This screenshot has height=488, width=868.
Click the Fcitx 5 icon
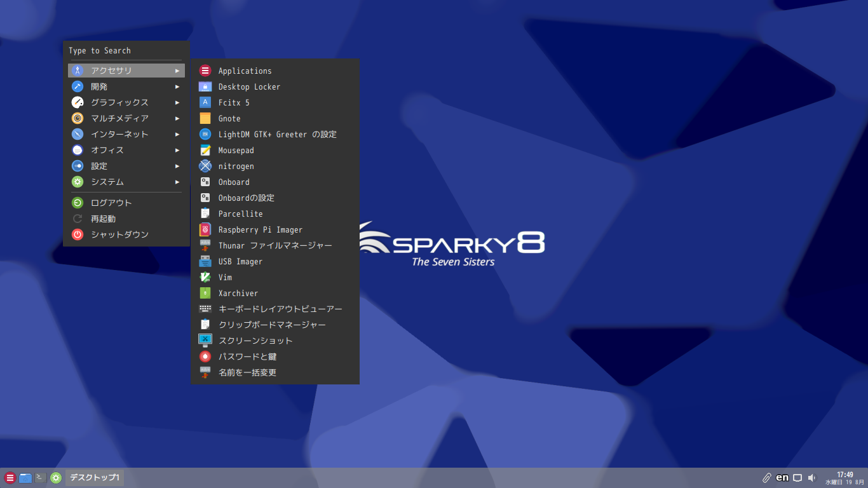point(205,102)
